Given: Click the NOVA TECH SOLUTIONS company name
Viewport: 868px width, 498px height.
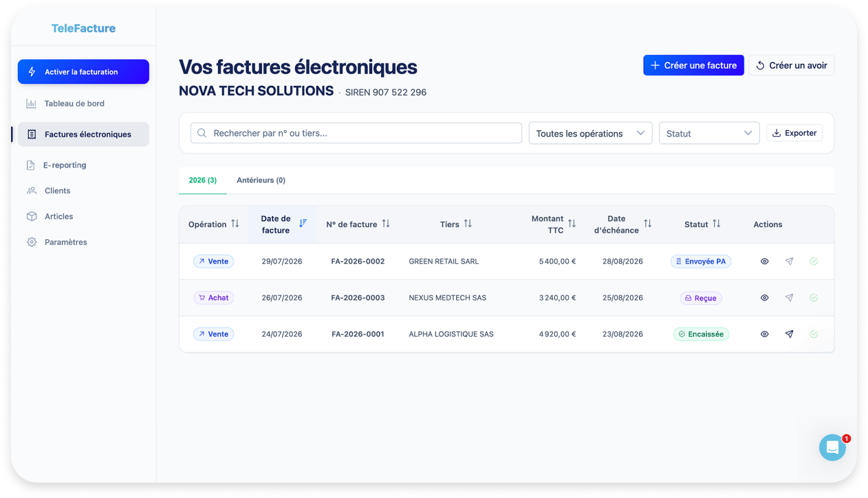Looking at the screenshot, I should 256,91.
